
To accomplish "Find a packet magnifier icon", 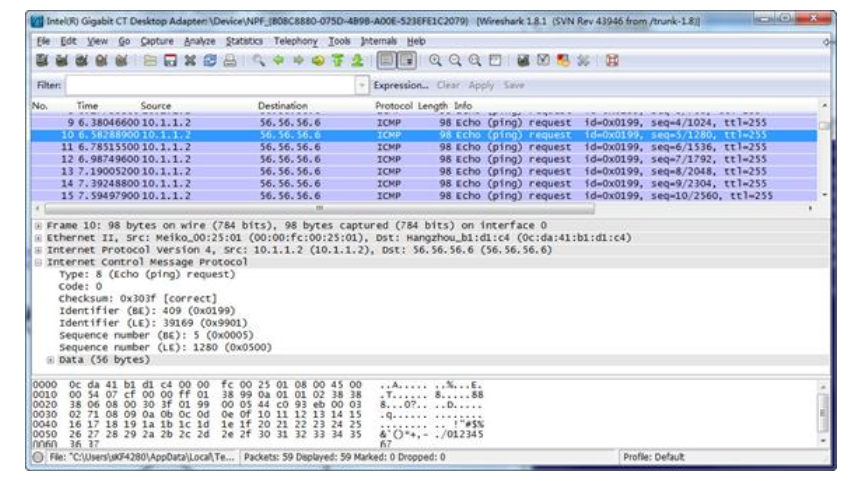I will click(x=259, y=60).
